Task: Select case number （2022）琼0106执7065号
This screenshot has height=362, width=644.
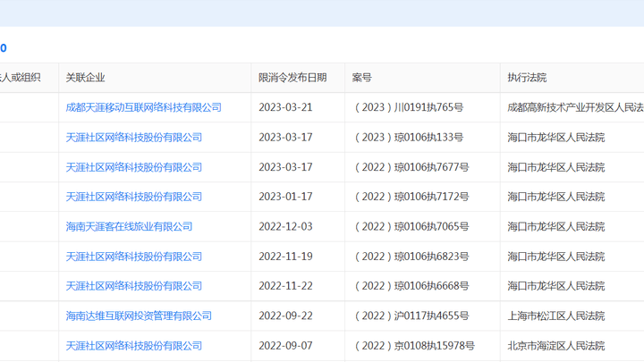Action: coord(411,226)
